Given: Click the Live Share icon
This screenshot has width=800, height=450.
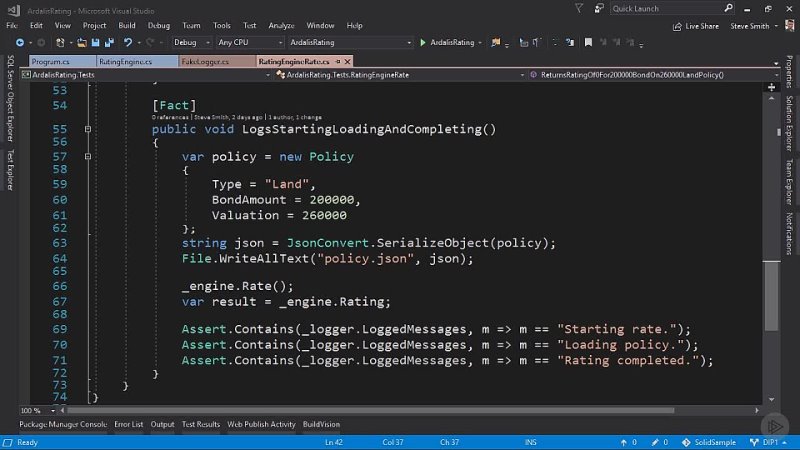Looking at the screenshot, I should 677,27.
